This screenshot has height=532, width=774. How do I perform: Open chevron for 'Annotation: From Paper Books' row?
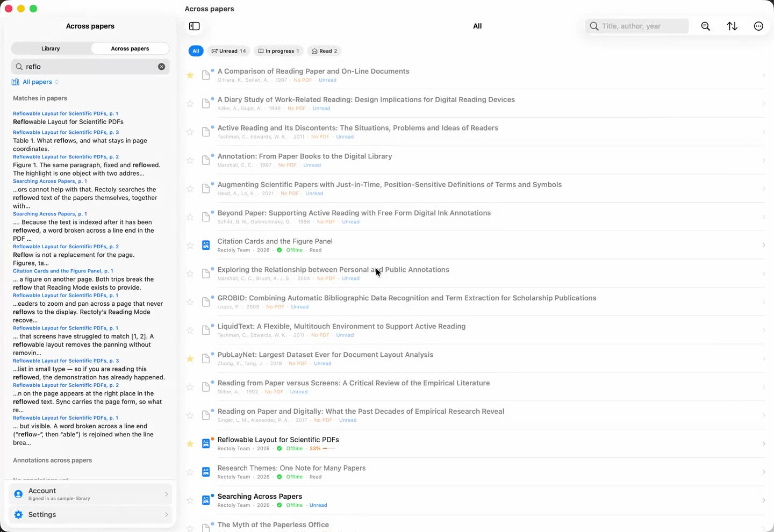[763, 160]
